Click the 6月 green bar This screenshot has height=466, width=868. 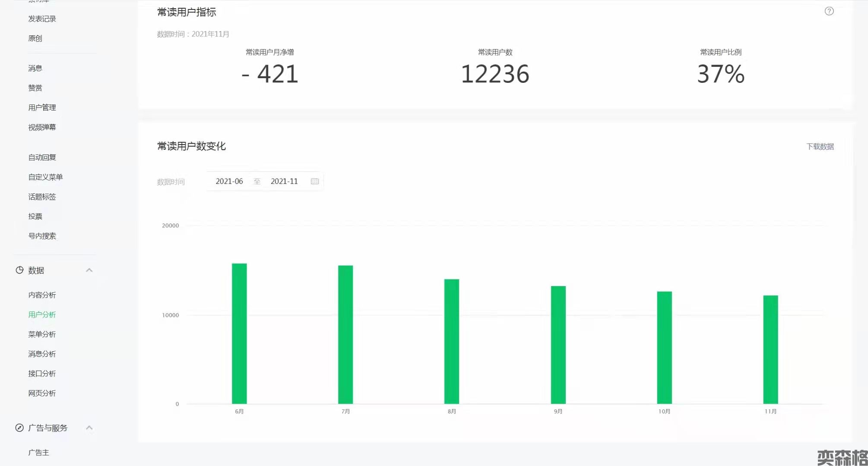(x=239, y=334)
